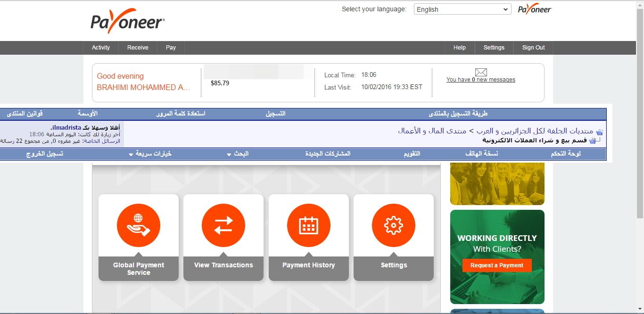Click the folder icon beside the forum breadcrumb
Image resolution: width=644 pixels, height=314 pixels.
[600, 132]
